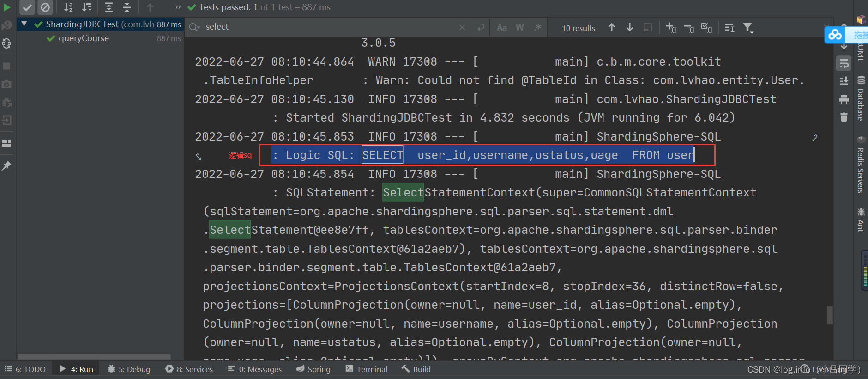Viewport: 868px width, 379px height.
Task: Open the Database tool window
Action: [x=861, y=98]
